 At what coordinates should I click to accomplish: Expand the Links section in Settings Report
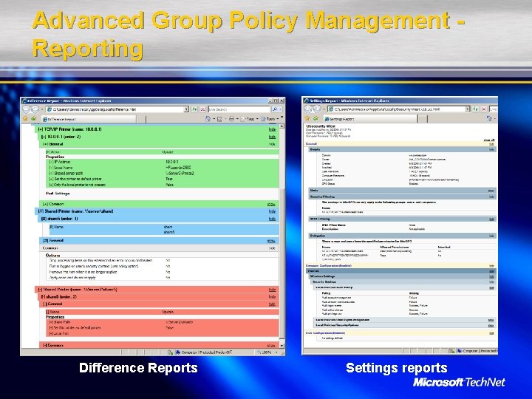403,191
